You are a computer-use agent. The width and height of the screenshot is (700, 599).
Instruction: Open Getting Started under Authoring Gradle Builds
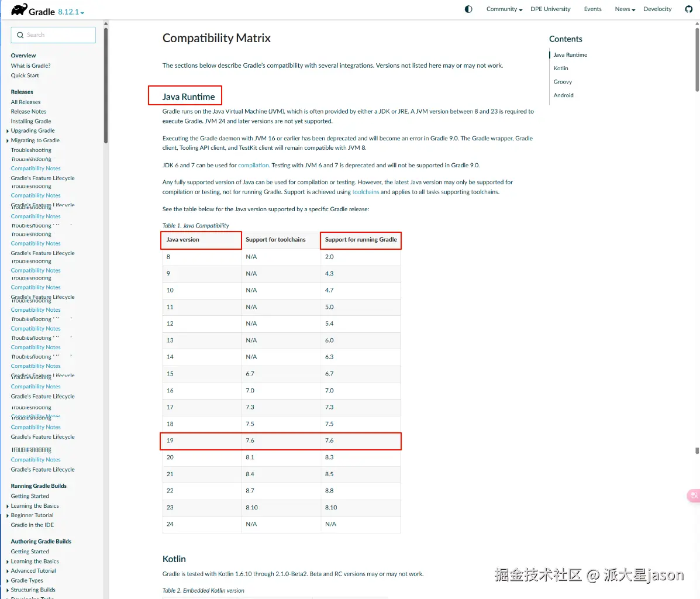point(30,552)
